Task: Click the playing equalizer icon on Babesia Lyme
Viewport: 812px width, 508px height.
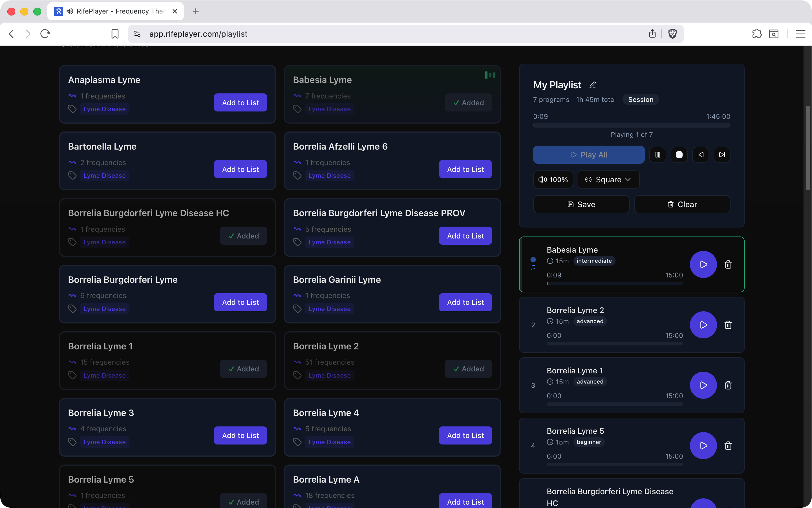Action: (x=490, y=75)
